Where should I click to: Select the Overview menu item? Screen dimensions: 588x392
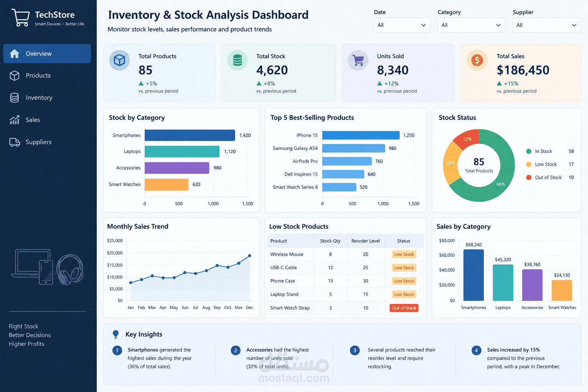(47, 54)
